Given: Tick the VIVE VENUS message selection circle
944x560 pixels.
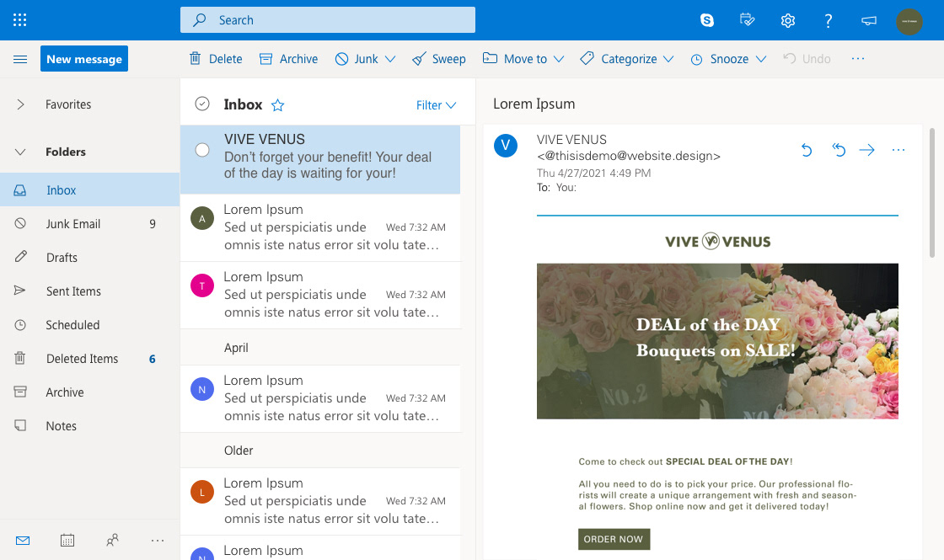Looking at the screenshot, I should tap(202, 150).
